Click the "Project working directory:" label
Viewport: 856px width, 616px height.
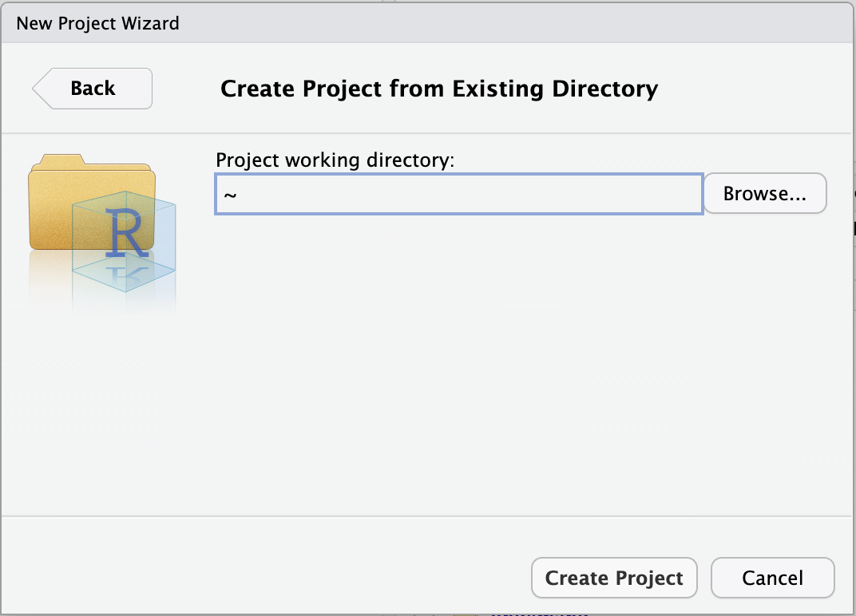(335, 160)
